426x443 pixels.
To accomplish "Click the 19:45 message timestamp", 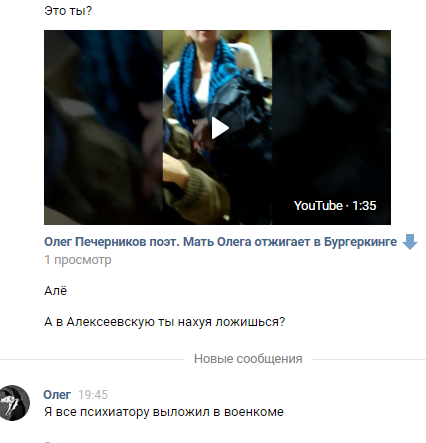I will [x=93, y=395].
